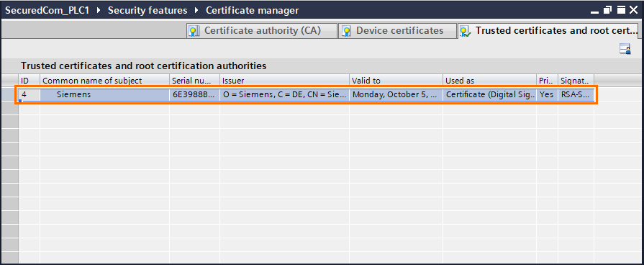This screenshot has width=644, height=265.
Task: Close the Certificate manager window
Action: [x=634, y=10]
